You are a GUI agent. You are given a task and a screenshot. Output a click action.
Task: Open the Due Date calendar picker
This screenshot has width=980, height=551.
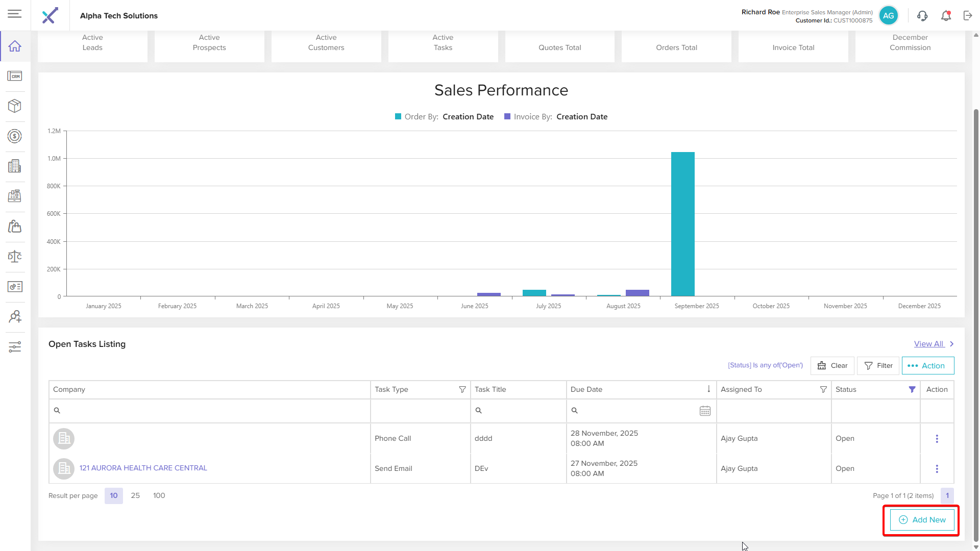point(705,411)
